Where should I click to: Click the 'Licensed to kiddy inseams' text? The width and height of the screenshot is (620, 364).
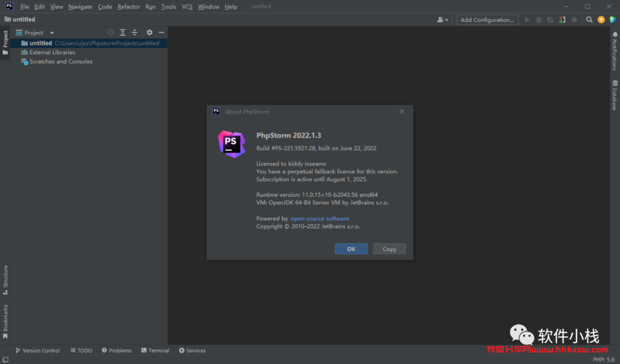[291, 164]
